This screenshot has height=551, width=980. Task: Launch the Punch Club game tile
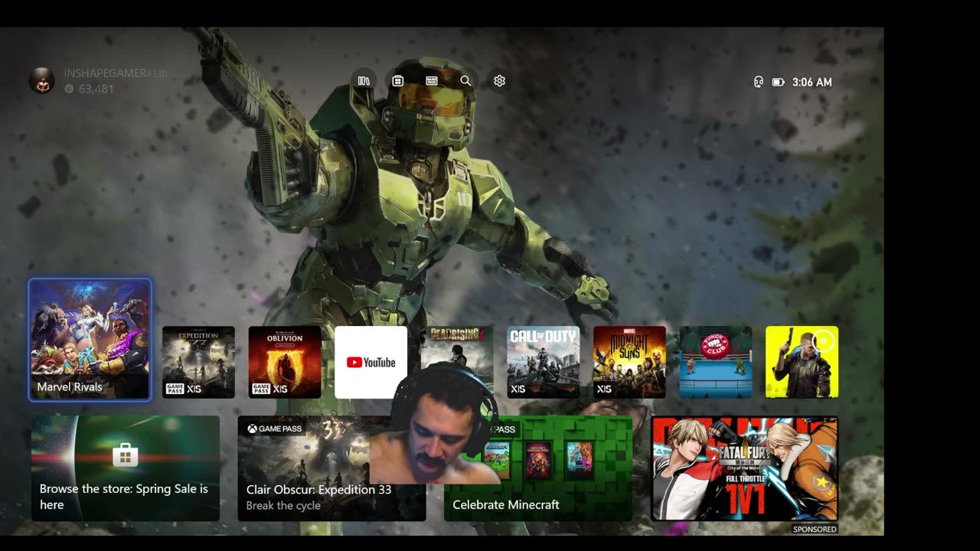[716, 362]
